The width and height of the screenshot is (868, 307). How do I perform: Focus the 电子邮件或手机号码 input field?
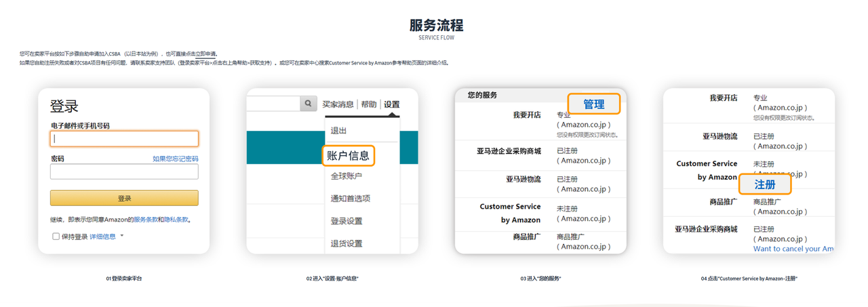tap(124, 138)
